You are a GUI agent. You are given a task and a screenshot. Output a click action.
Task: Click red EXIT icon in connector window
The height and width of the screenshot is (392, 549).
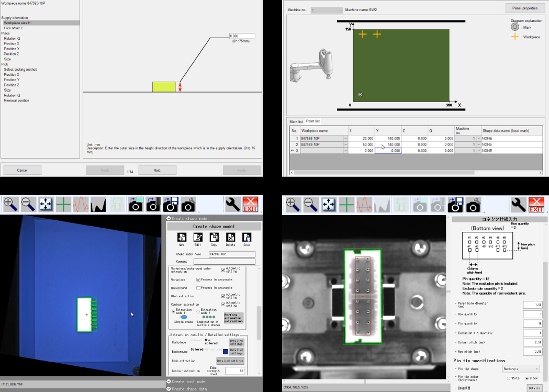[x=536, y=204]
